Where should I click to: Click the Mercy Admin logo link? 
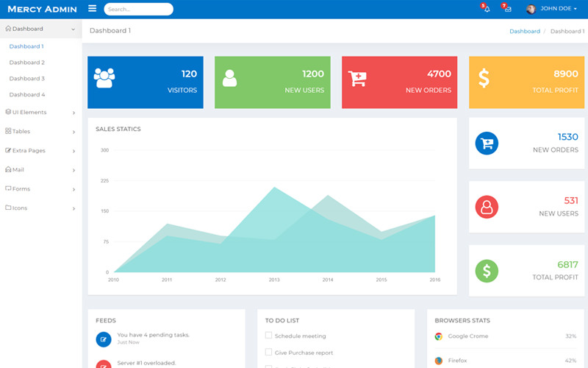tap(42, 9)
